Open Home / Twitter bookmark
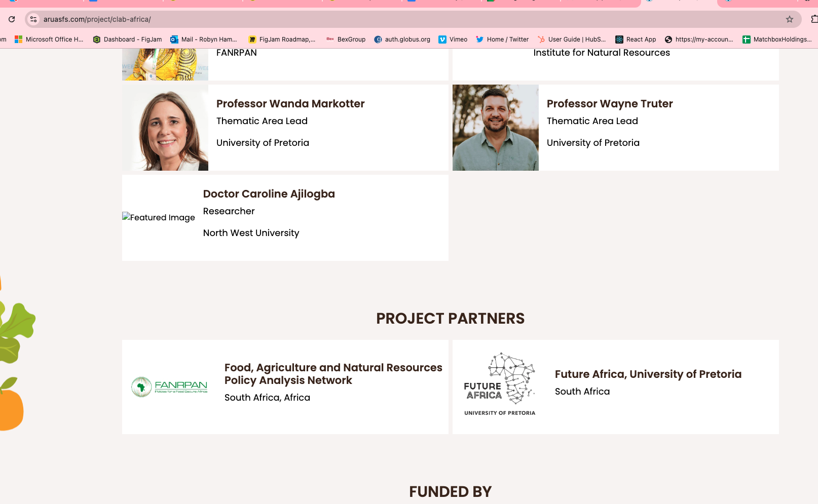This screenshot has height=504, width=818. 502,40
